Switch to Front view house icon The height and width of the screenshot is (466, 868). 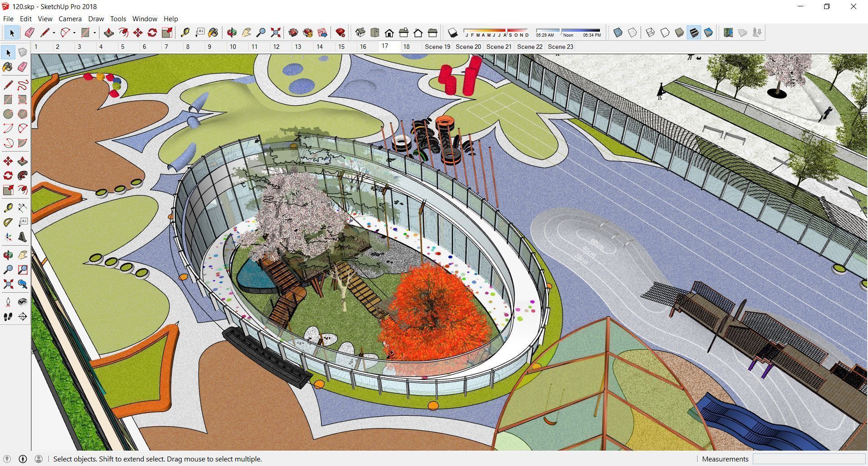click(x=389, y=33)
